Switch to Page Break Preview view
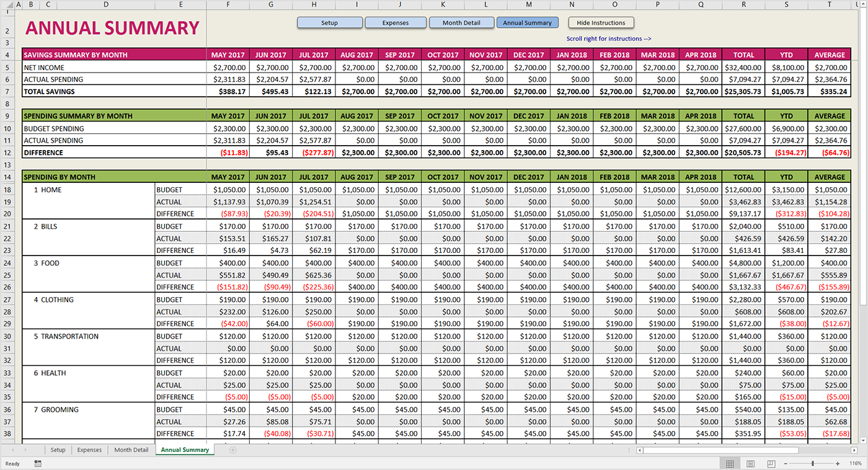This screenshot has height=470, width=868. [x=771, y=464]
